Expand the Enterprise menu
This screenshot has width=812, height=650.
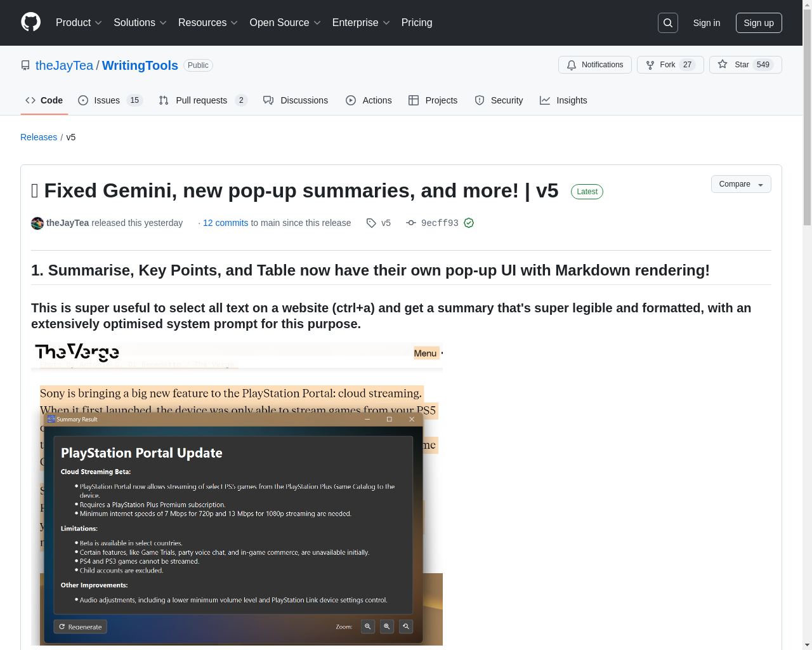tap(361, 23)
